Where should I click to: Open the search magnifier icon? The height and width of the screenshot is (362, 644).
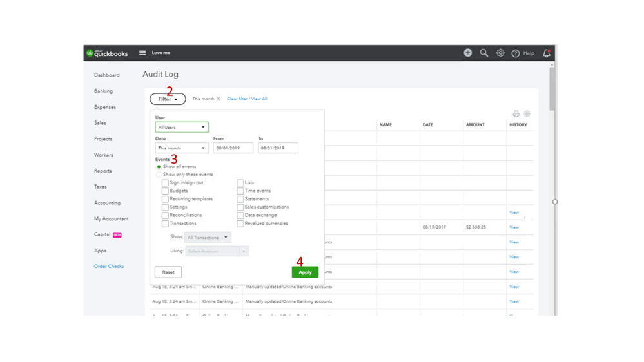[484, 53]
